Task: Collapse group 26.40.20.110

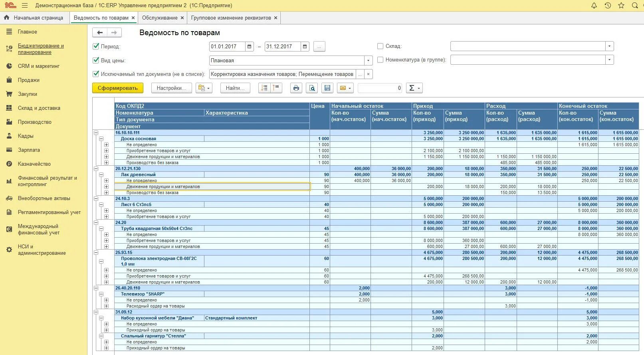Action: (96, 288)
